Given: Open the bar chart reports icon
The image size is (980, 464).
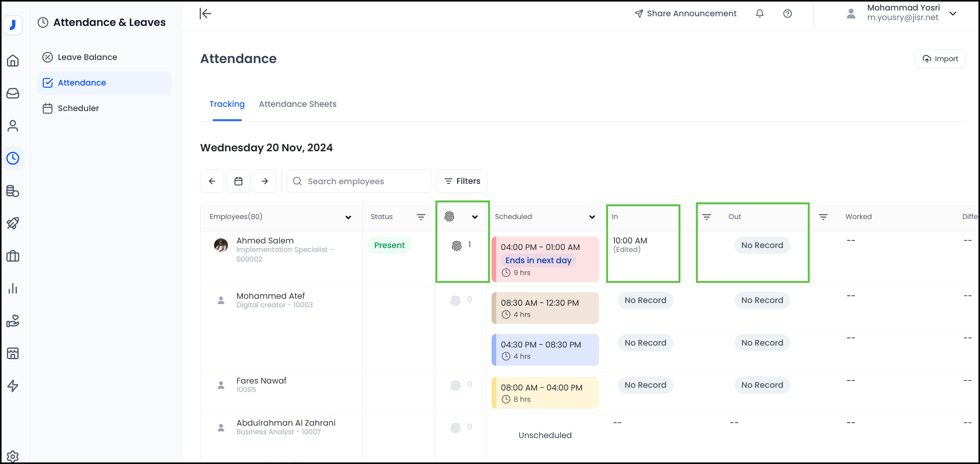Looking at the screenshot, I should pyautogui.click(x=13, y=288).
